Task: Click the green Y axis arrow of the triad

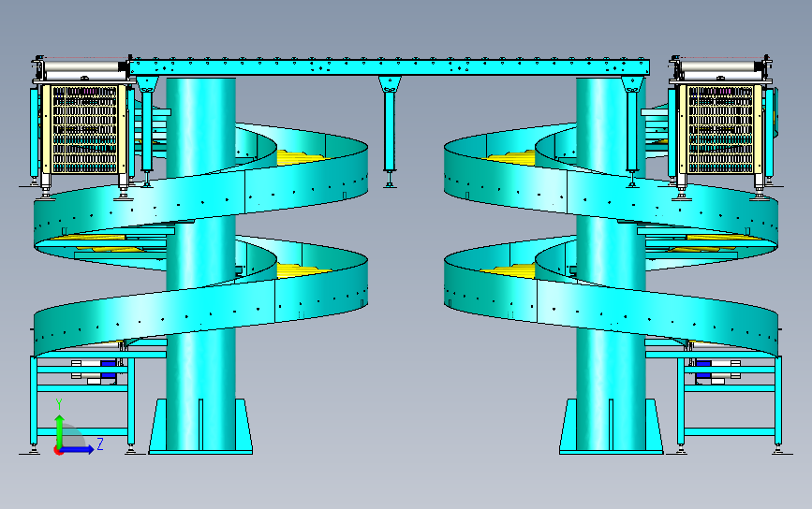Action: pyautogui.click(x=59, y=430)
